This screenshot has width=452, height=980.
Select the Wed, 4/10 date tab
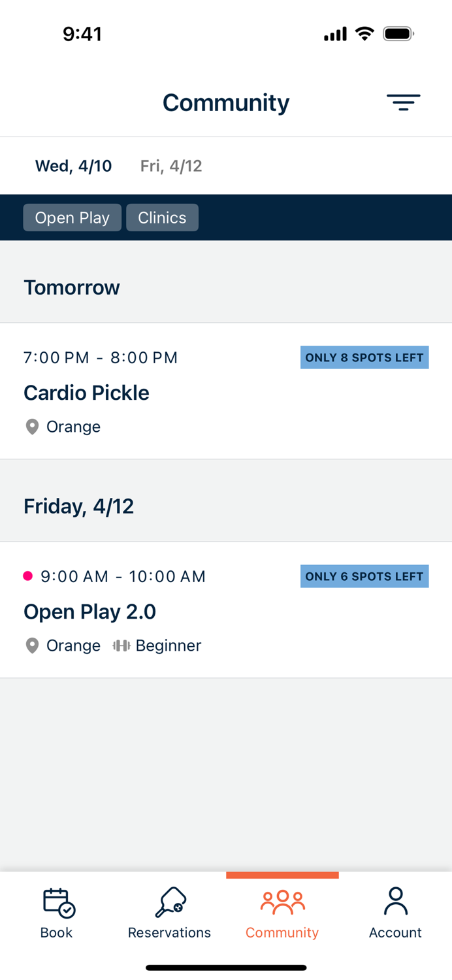pyautogui.click(x=73, y=166)
